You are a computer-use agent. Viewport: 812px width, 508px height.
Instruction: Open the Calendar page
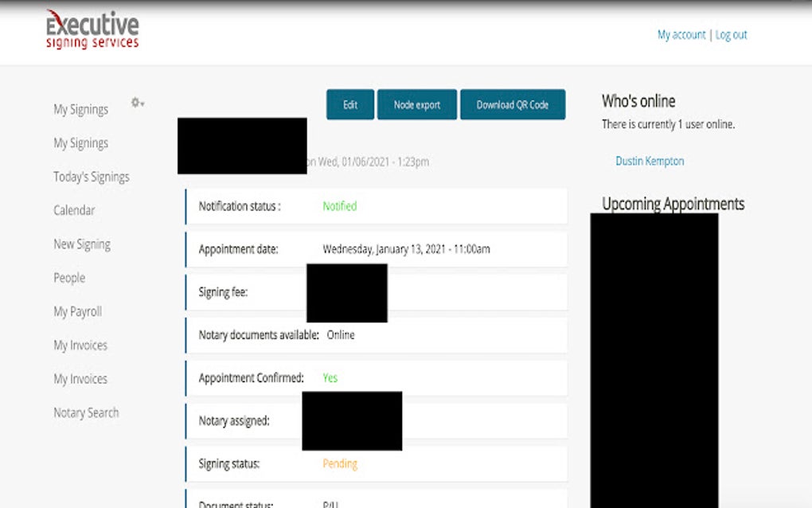point(74,210)
